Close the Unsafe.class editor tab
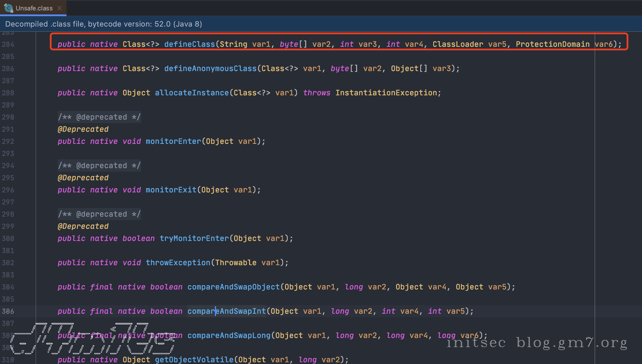This screenshot has width=642, height=364. point(60,8)
